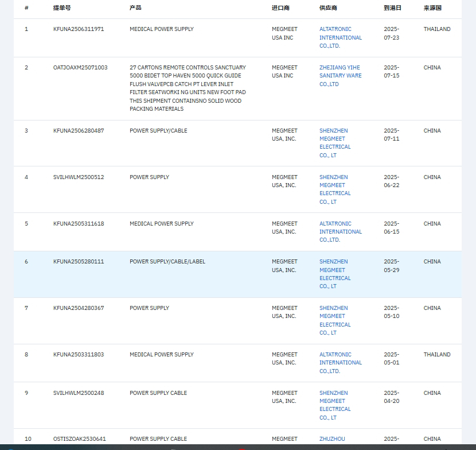Click the 到港日 column header
Screen dimensions: 476x450
pyautogui.click(x=392, y=8)
